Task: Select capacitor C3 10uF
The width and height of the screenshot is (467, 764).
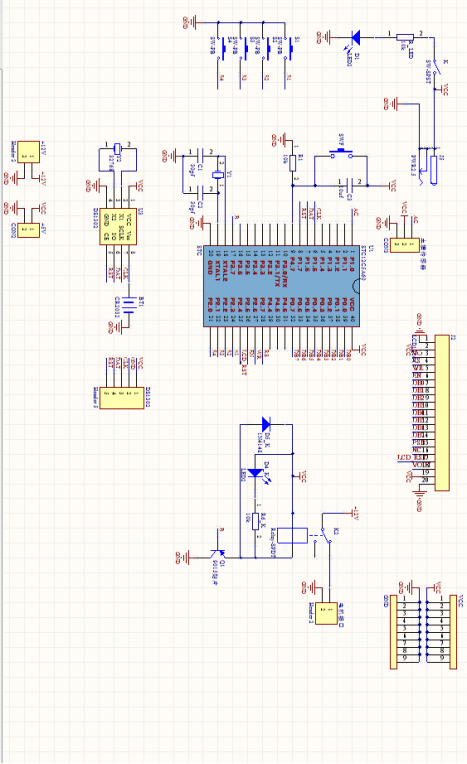Action: [x=349, y=185]
